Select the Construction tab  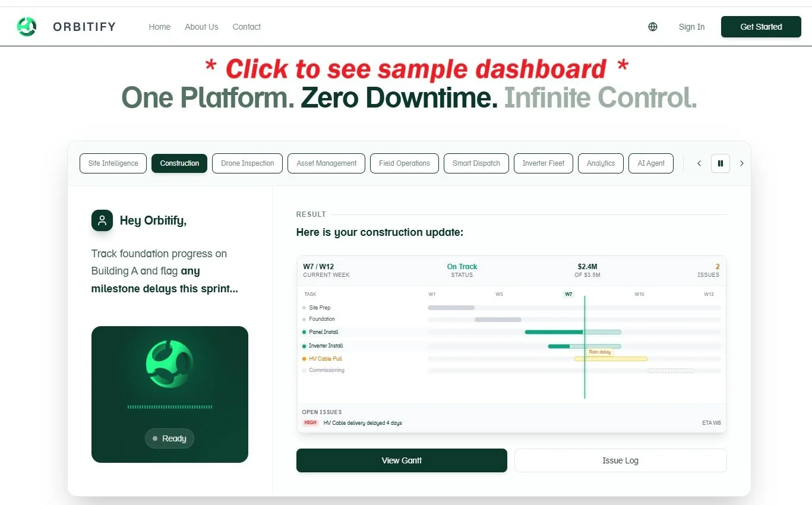pyautogui.click(x=179, y=163)
